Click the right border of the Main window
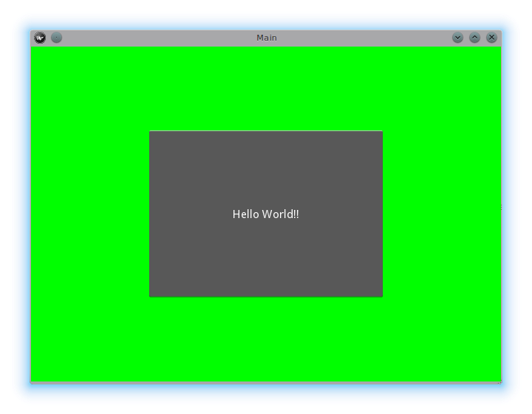This screenshot has height=414, width=532. coord(502,214)
